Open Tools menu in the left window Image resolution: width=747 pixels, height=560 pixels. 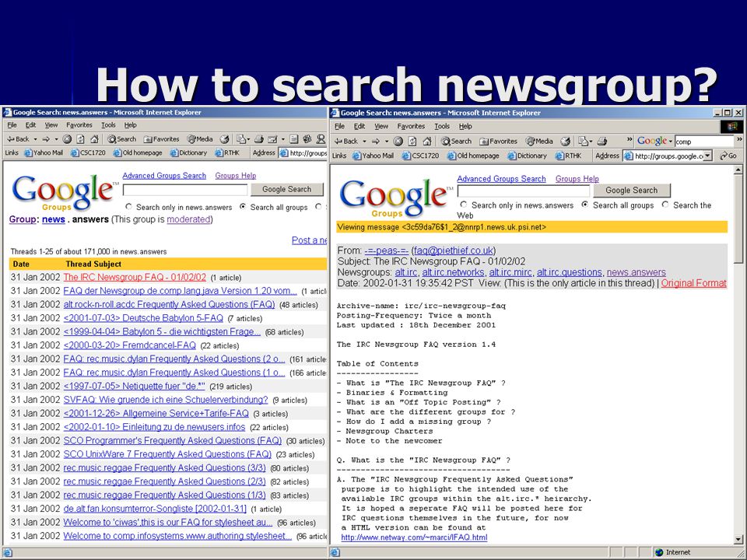[x=108, y=124]
